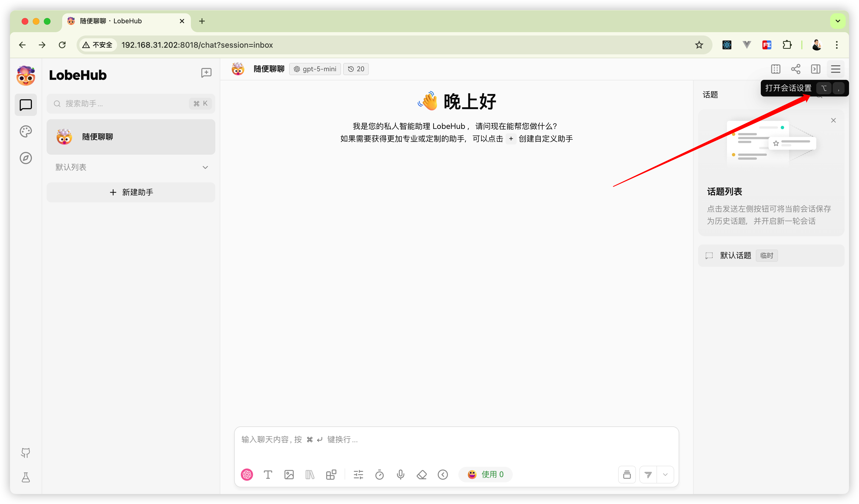The width and height of the screenshot is (859, 504).
Task: Click the eraser clear-conversation icon
Action: click(422, 474)
